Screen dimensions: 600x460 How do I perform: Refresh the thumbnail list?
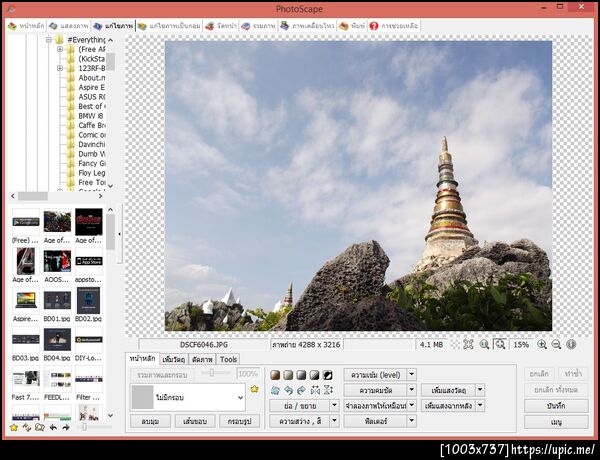point(27,427)
